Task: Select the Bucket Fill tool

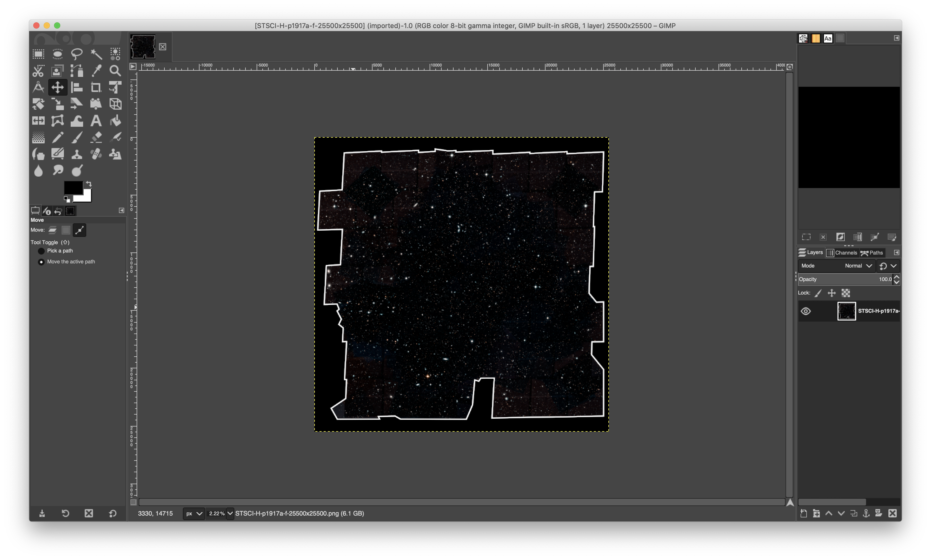Action: [115, 121]
